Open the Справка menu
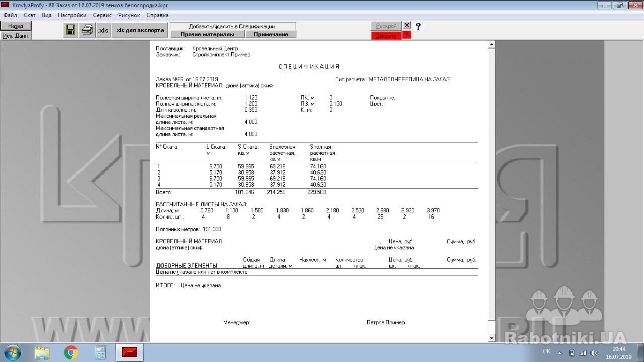This screenshot has height=362, width=644. click(x=157, y=15)
